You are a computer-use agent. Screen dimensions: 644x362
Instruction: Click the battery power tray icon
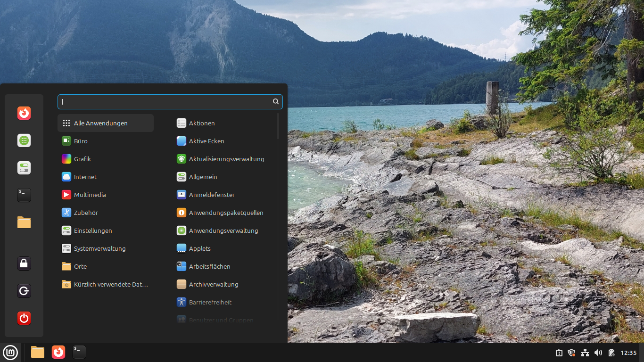611,353
